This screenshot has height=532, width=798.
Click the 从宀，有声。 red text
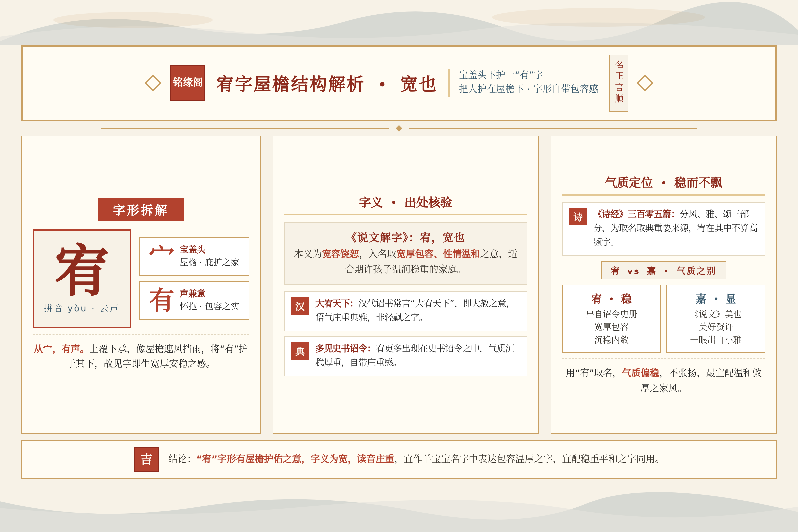[x=60, y=349]
